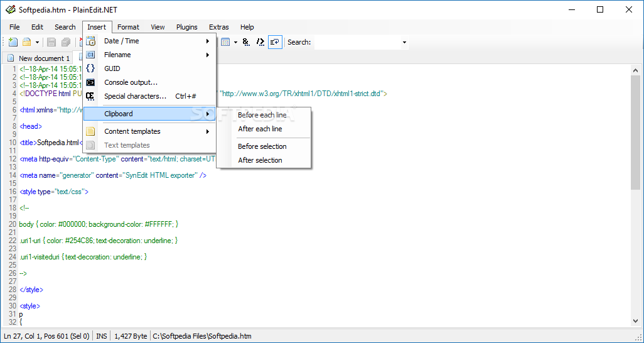Choose After each line

(x=264, y=129)
